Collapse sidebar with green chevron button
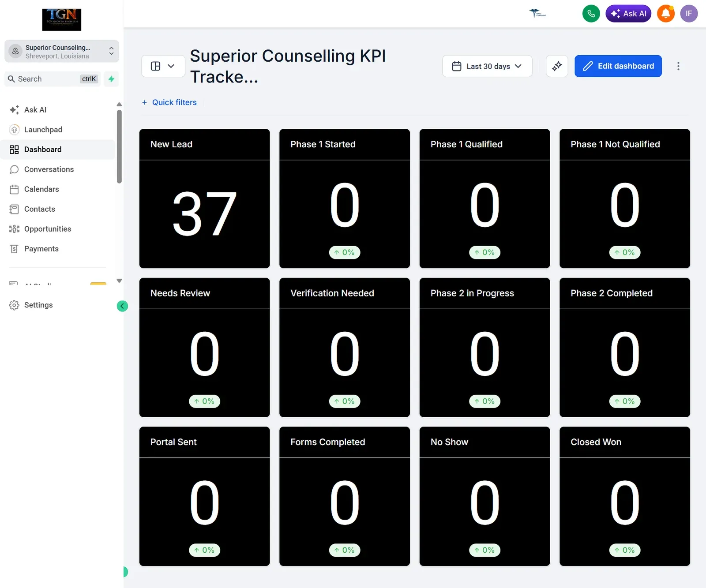The height and width of the screenshot is (588, 706). (122, 306)
